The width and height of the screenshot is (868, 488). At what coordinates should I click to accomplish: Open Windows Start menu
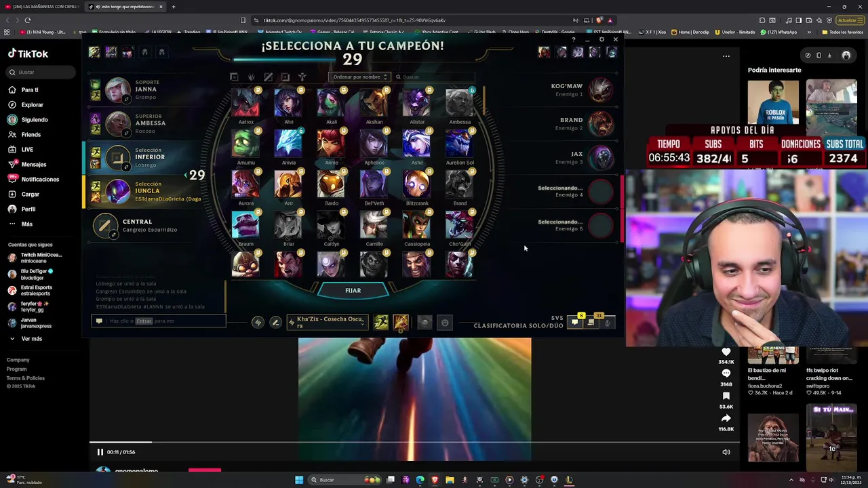(x=299, y=480)
